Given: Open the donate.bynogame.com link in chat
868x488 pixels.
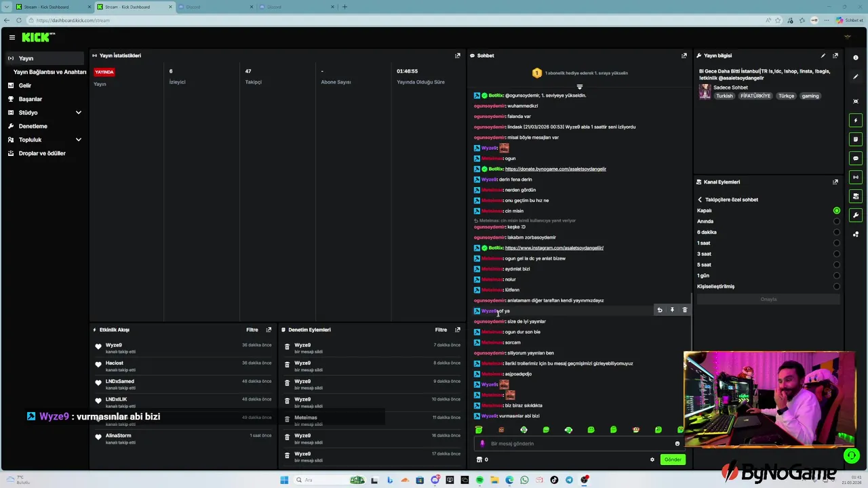Looking at the screenshot, I should pyautogui.click(x=555, y=169).
